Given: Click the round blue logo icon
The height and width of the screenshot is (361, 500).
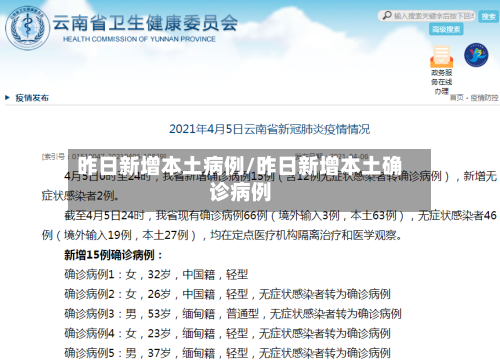Looking at the screenshot, I should [476, 55].
